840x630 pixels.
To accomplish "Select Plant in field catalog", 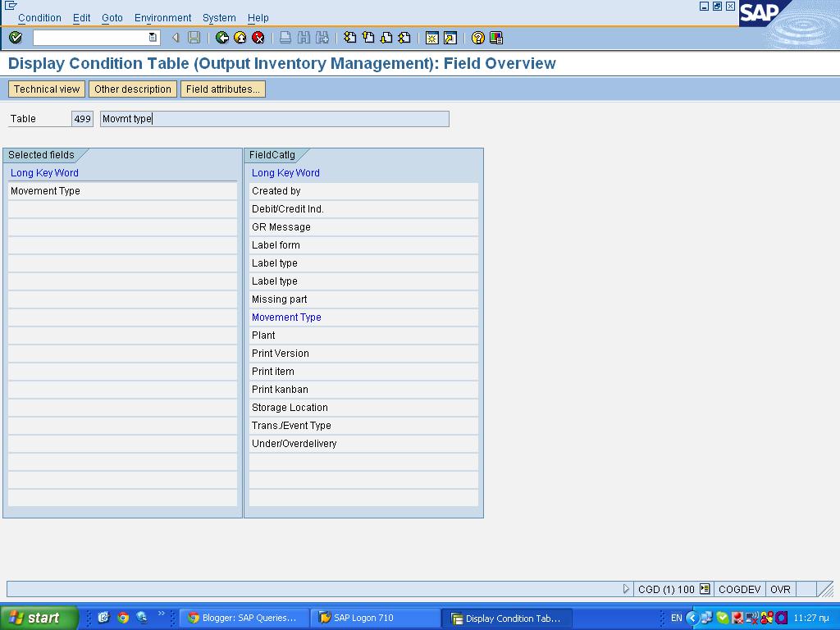I will (363, 336).
